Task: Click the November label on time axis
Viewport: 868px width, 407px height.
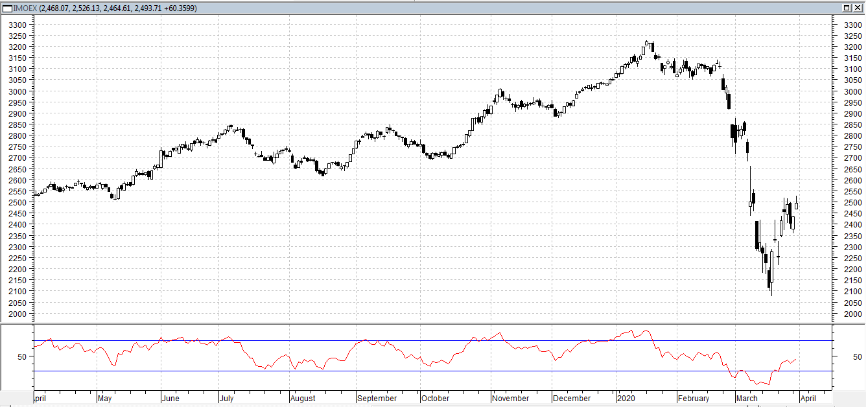Action: (511, 399)
